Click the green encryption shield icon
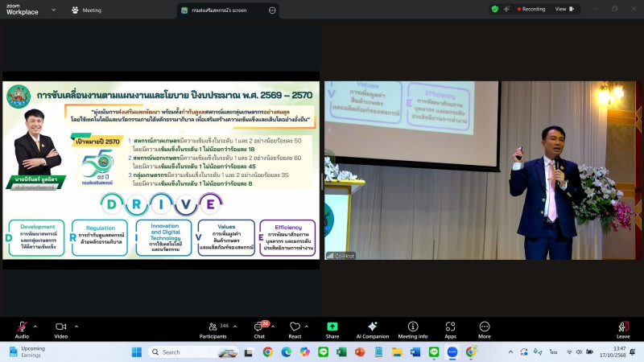This screenshot has width=644, height=362. pyautogui.click(x=494, y=9)
